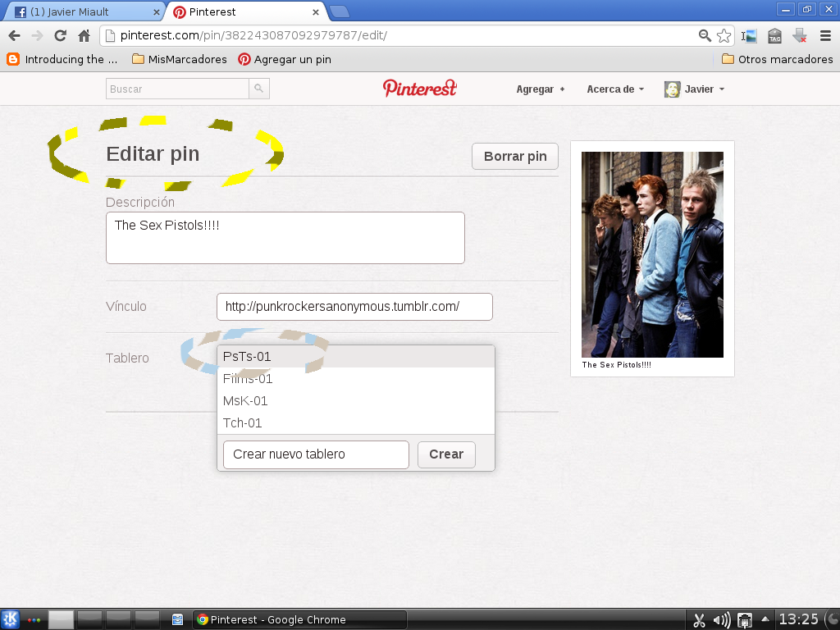The image size is (840, 630).
Task: Click the Vínculo URL field
Action: 354,307
